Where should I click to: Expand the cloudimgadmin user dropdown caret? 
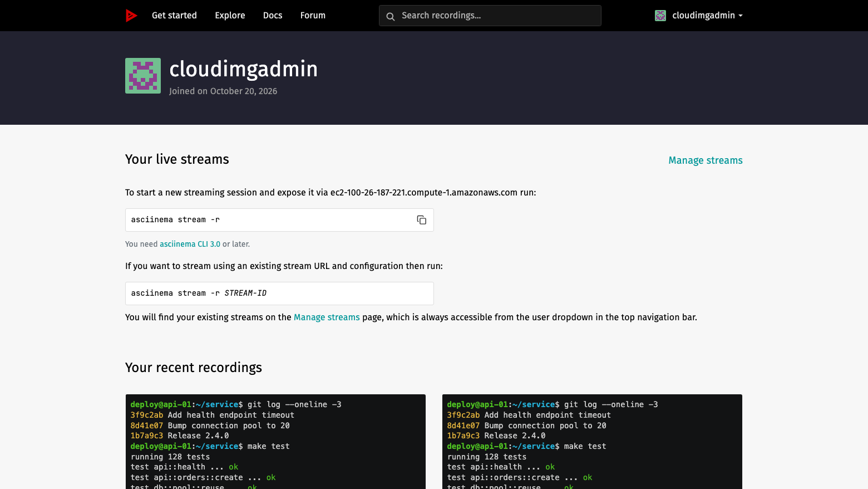741,16
